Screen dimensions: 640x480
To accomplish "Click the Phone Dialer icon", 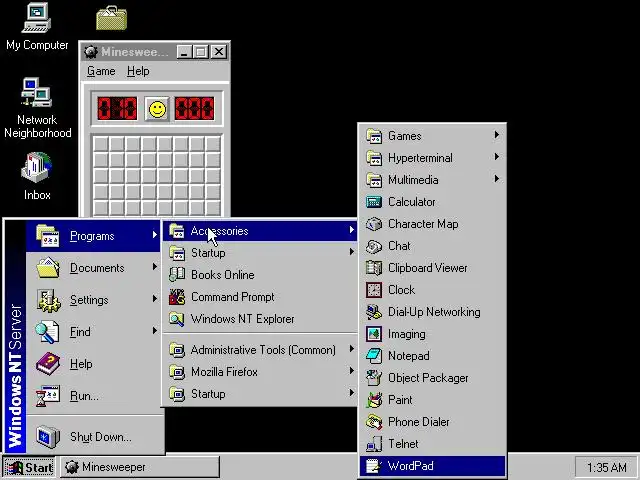I will pos(374,422).
